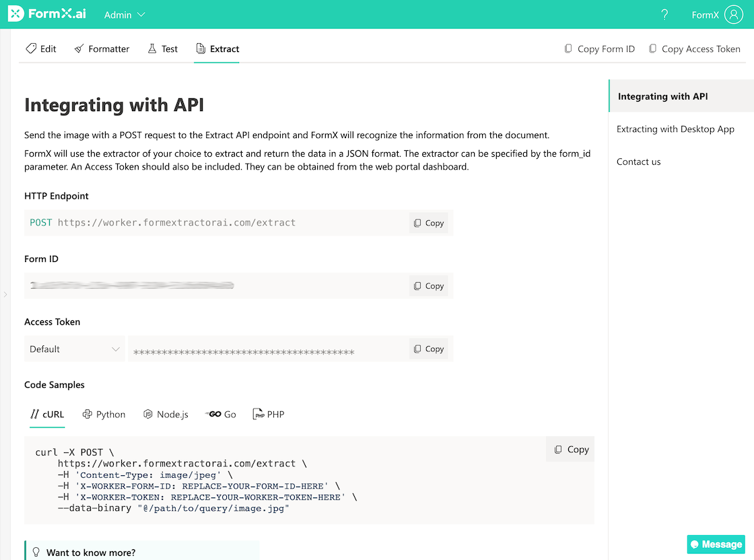The height and width of the screenshot is (560, 754).
Task: Open the Message chat widget
Action: coord(716,545)
